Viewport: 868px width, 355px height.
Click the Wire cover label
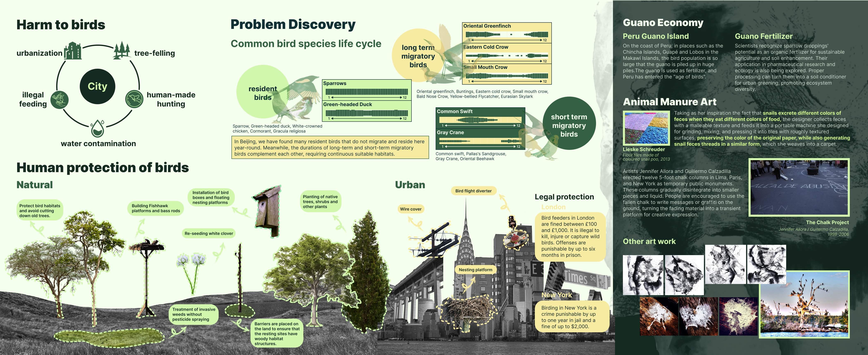tap(410, 209)
